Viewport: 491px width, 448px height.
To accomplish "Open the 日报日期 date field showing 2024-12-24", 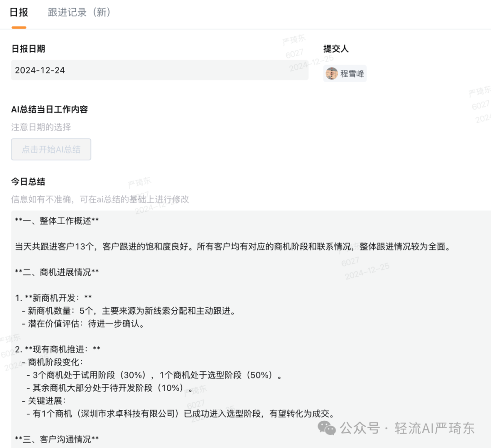I will 159,70.
